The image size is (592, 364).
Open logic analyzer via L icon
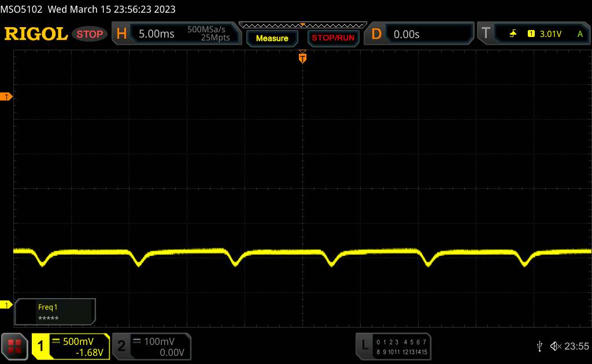365,345
